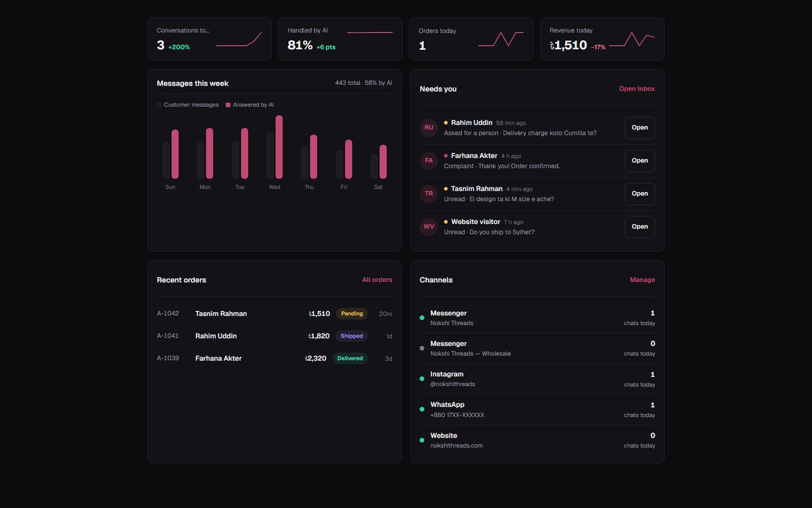Click Farhana Akter in Recent orders

coord(219,359)
